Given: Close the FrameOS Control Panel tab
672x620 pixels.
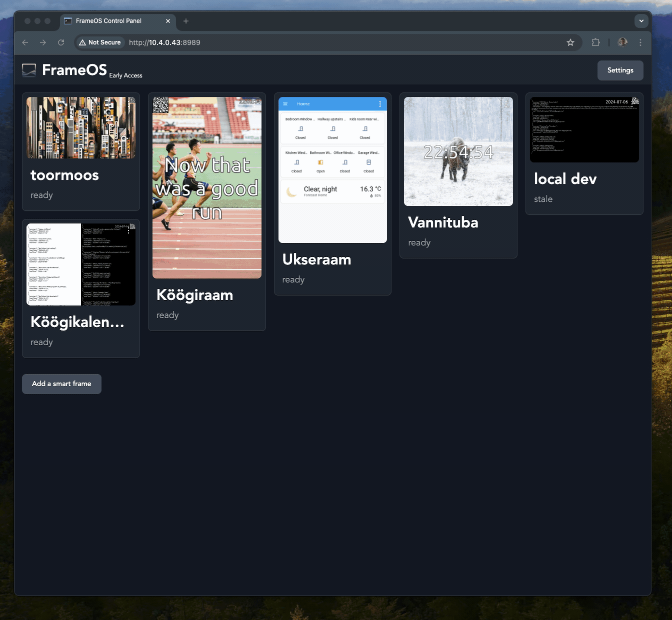Looking at the screenshot, I should (168, 21).
